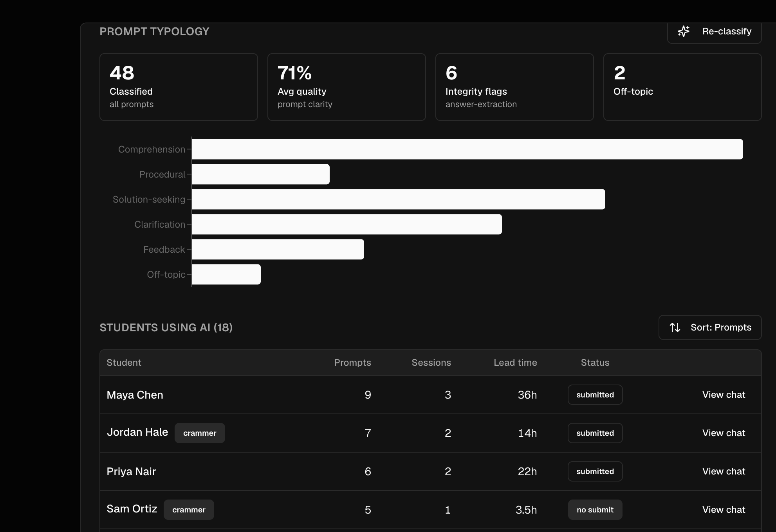This screenshot has height=532, width=776.
Task: Open the 2 Off-topic stat card
Action: [x=682, y=87]
